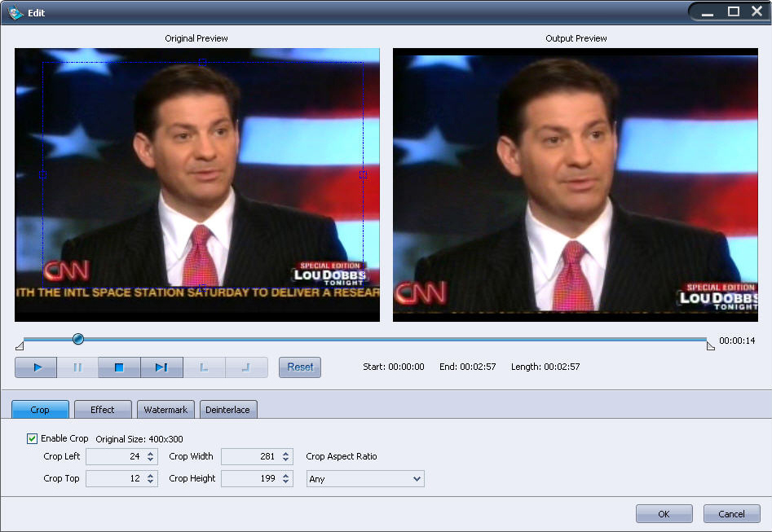Open the Crop Aspect Ratio dropdown
This screenshot has width=772, height=532.
click(x=365, y=479)
